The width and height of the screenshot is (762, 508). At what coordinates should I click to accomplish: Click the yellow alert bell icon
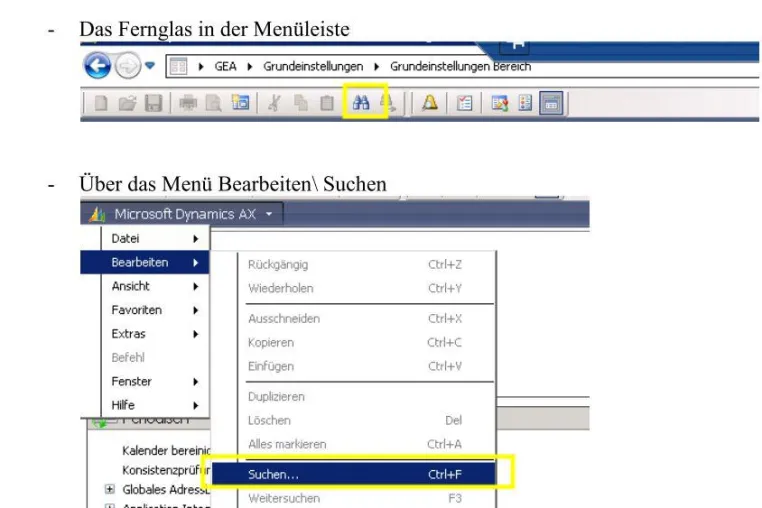point(430,103)
